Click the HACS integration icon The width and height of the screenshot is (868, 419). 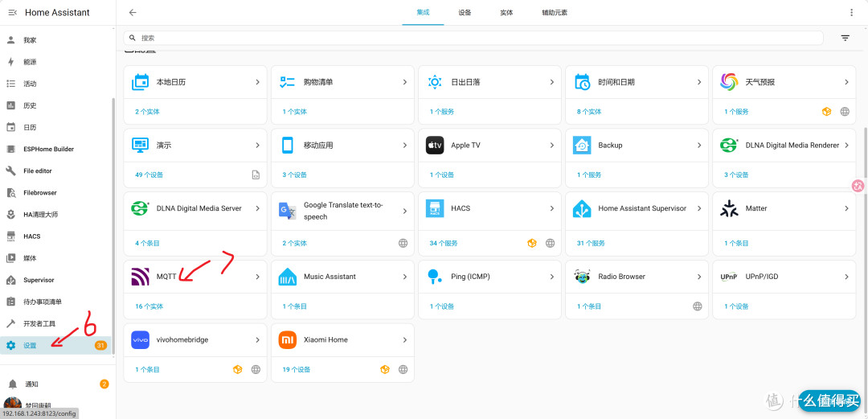[x=435, y=208]
